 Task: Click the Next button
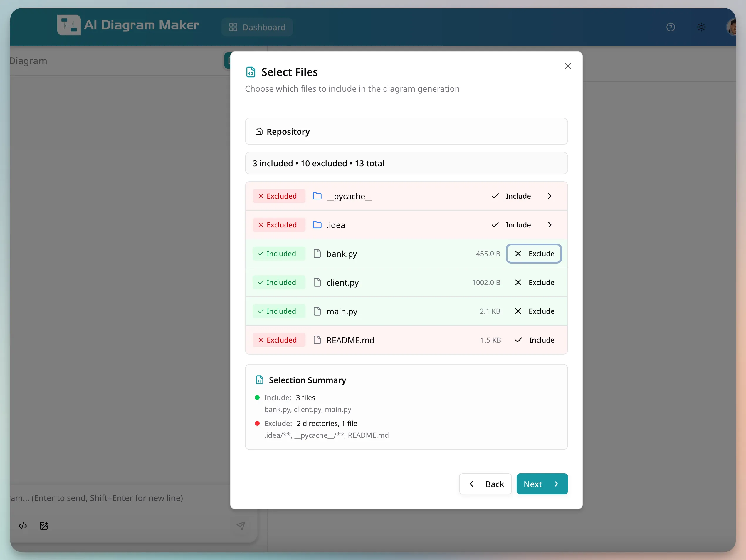541,484
